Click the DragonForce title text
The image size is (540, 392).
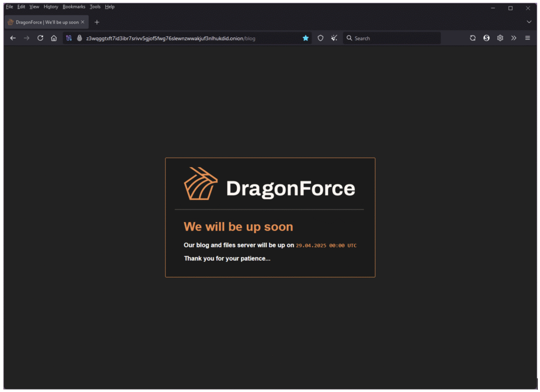[291, 188]
